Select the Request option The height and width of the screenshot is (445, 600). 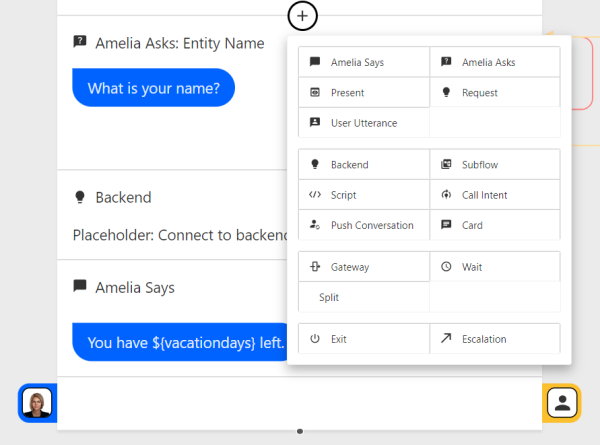click(x=495, y=93)
